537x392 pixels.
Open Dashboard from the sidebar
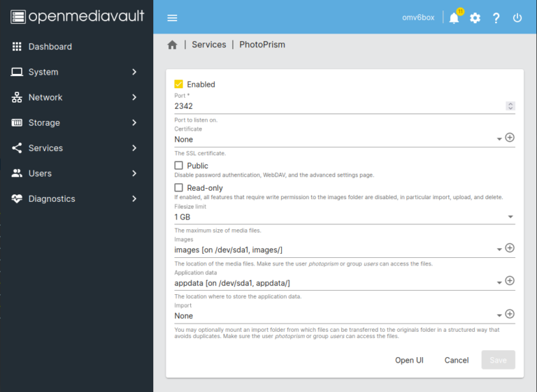(x=50, y=47)
